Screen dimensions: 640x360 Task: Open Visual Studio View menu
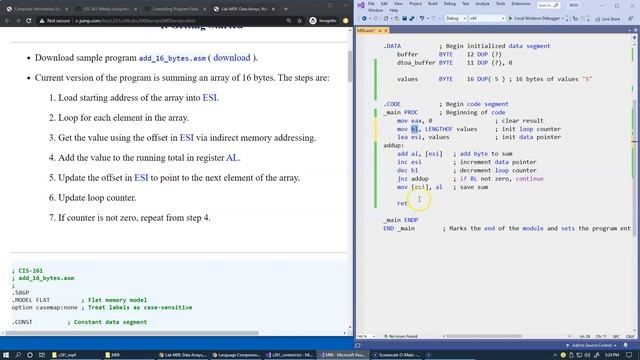[398, 4]
